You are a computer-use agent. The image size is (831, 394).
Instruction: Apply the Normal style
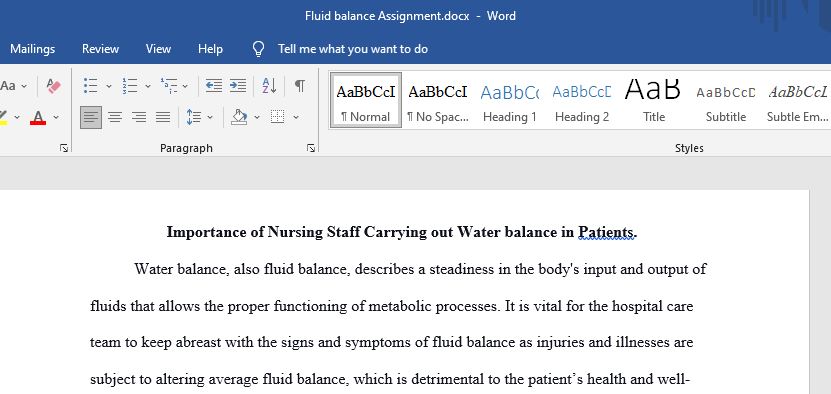366,101
